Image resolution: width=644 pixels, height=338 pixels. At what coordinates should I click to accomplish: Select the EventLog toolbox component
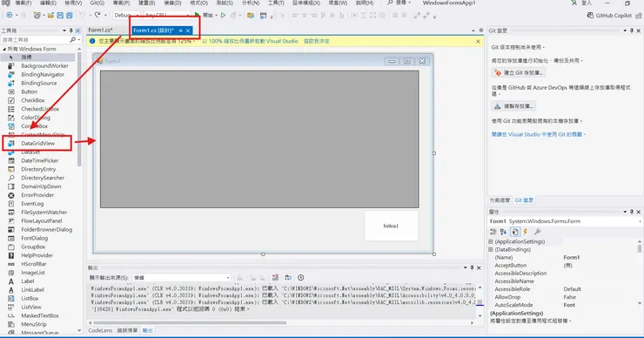point(32,204)
